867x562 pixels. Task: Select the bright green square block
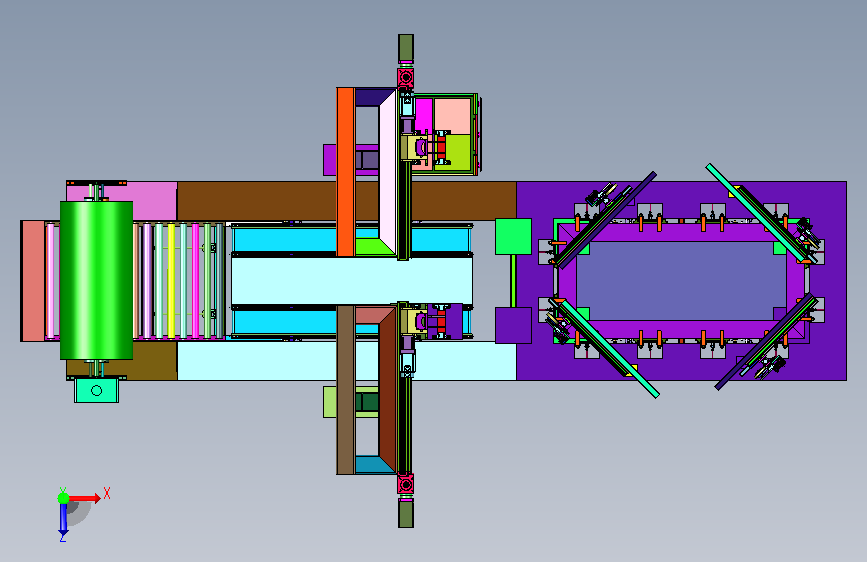click(513, 236)
